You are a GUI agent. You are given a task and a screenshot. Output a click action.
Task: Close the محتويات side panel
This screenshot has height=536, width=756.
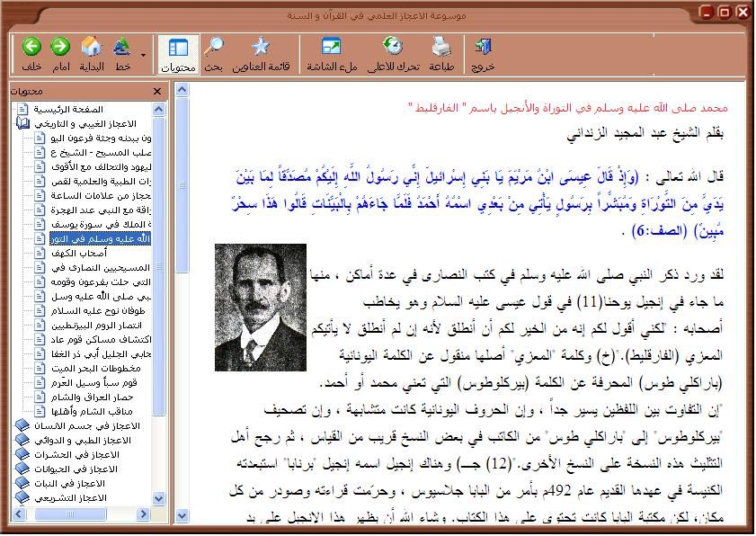(x=157, y=91)
